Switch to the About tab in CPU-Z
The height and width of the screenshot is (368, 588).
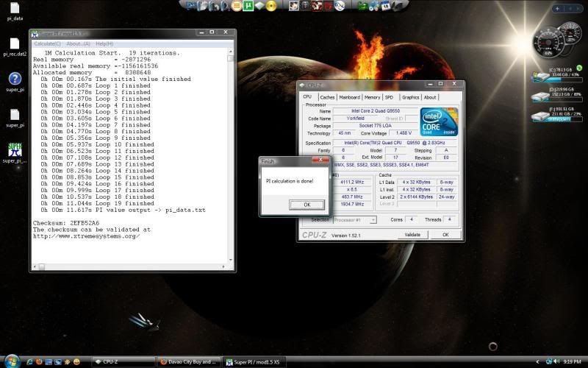coord(430,97)
